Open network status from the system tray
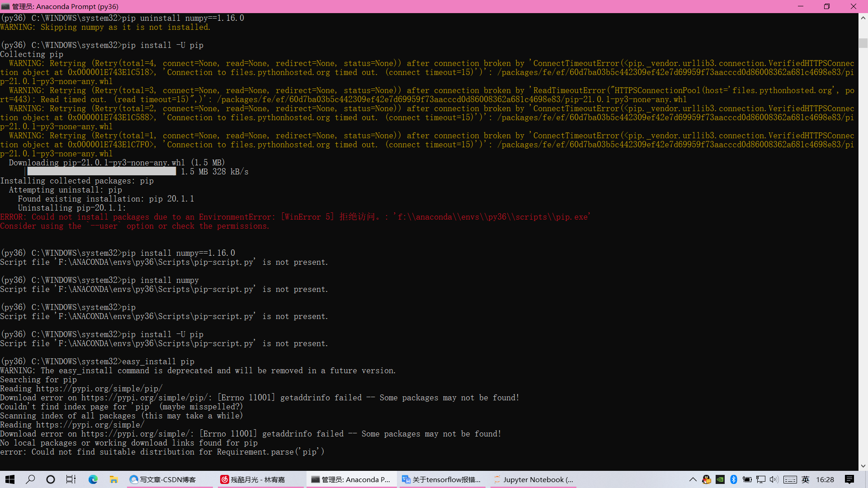Screen dimensions: 868x488 (761, 479)
